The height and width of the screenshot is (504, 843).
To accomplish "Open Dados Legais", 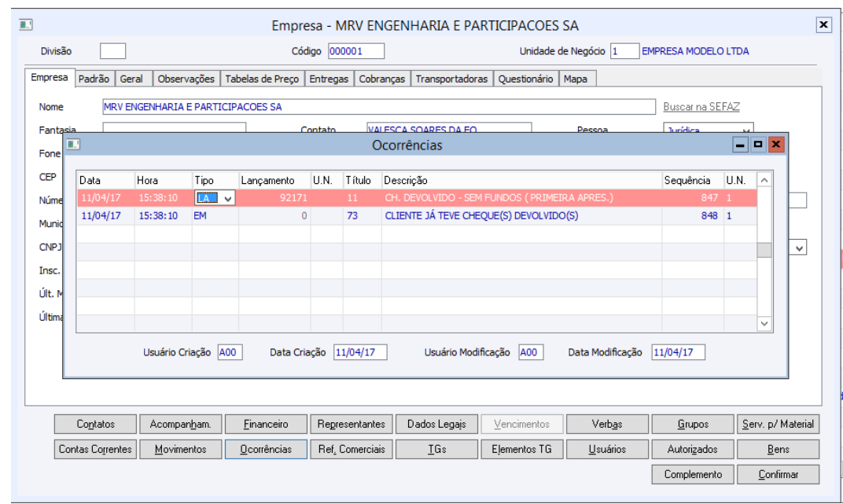I will point(436,424).
